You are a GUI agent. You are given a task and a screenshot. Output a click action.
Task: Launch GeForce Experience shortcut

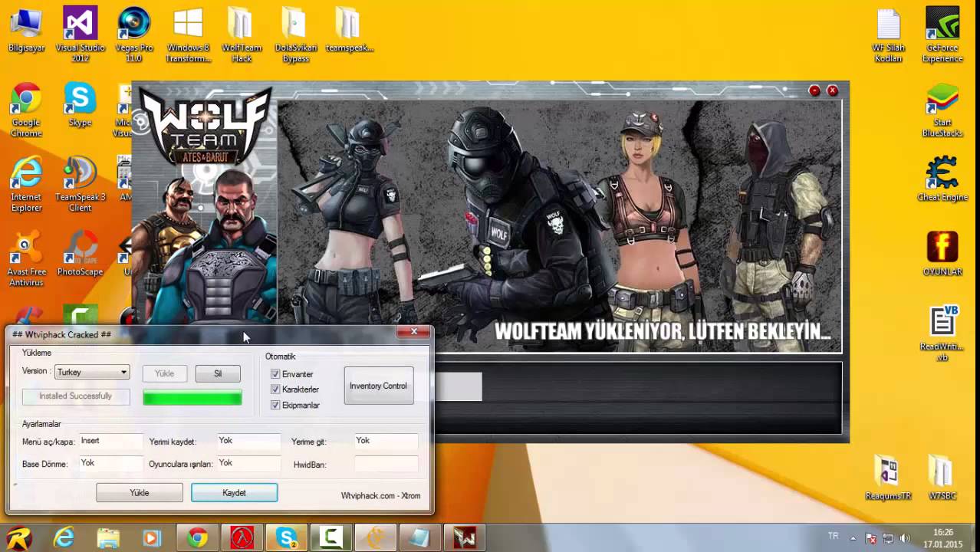[x=942, y=34]
